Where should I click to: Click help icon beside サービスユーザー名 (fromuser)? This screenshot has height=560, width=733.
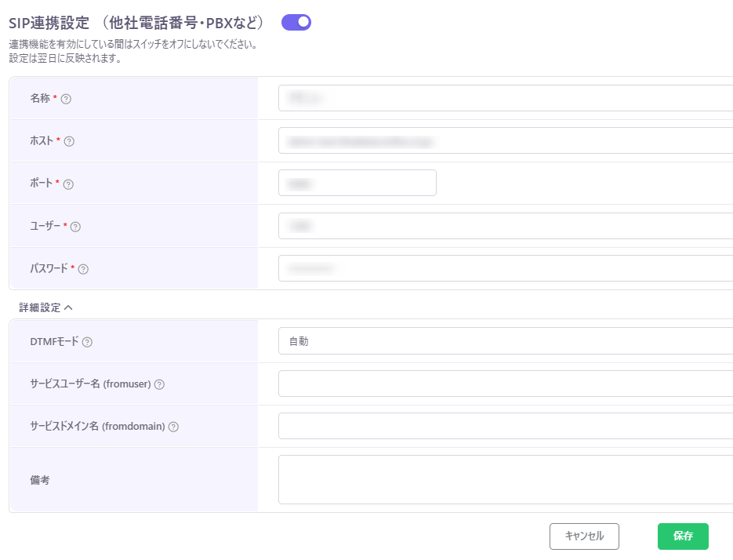click(x=159, y=384)
